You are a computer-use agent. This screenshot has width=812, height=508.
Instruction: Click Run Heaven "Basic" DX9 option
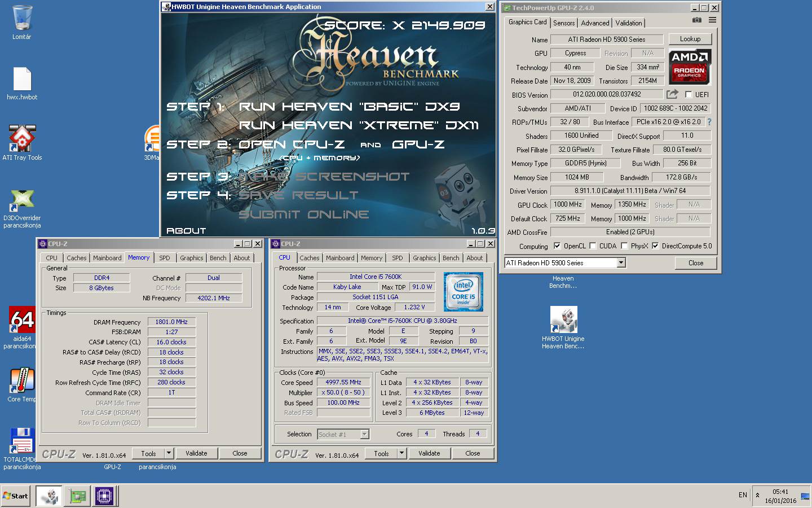[x=350, y=107]
